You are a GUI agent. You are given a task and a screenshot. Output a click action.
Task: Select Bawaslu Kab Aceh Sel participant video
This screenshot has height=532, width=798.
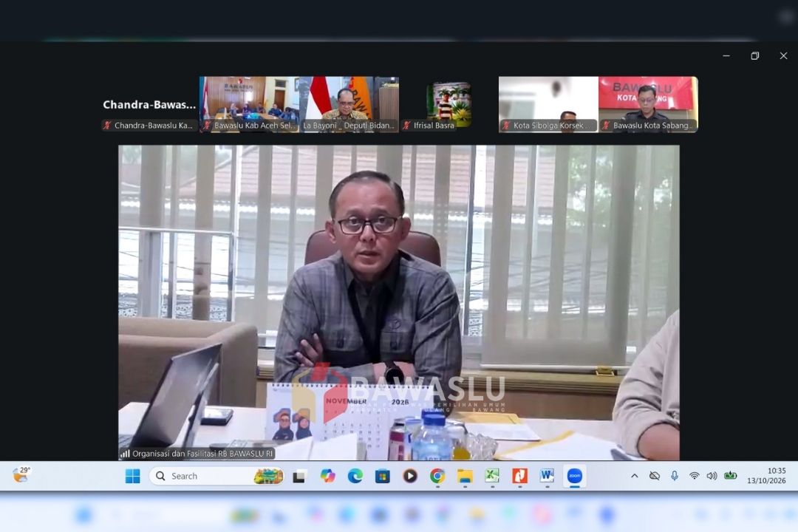click(x=250, y=105)
